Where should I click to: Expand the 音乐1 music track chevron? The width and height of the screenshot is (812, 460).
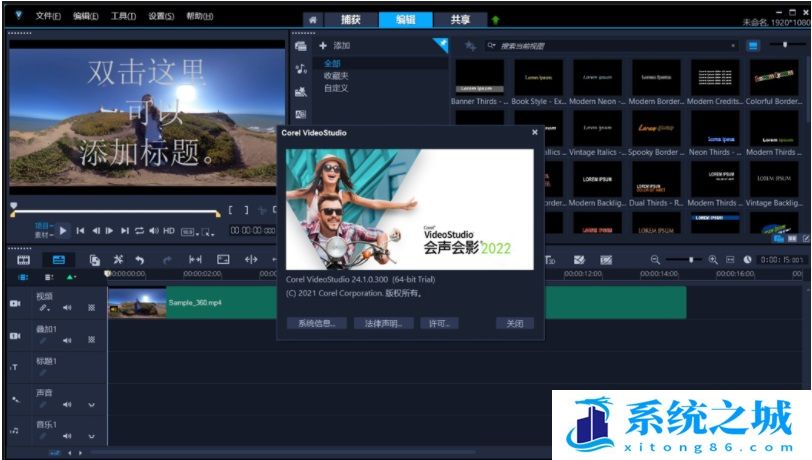point(92,434)
